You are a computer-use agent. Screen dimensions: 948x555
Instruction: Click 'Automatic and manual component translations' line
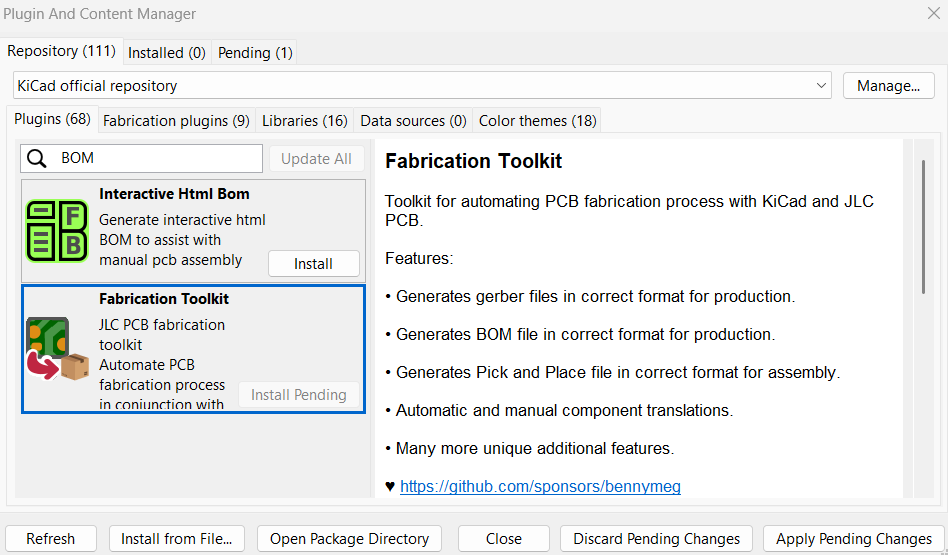point(559,411)
